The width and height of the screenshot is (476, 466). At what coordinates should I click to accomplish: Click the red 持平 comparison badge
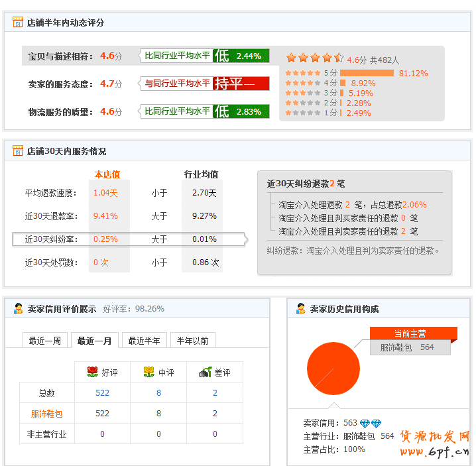241,84
